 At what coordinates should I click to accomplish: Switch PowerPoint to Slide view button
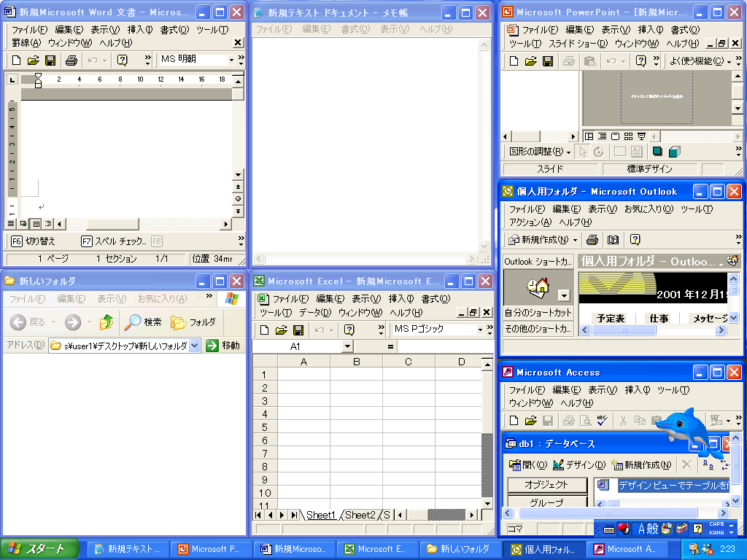pyautogui.click(x=616, y=136)
